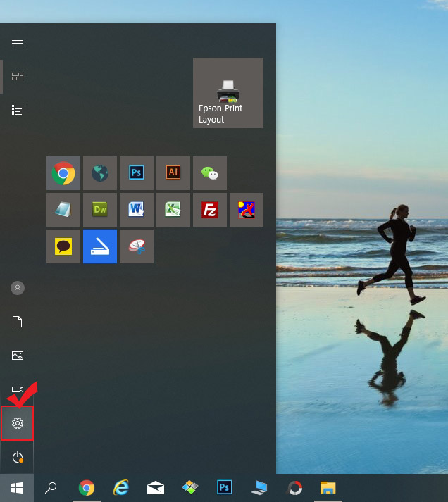Open the Power options button
Viewport: 448px width, 502px height.
[x=18, y=457]
